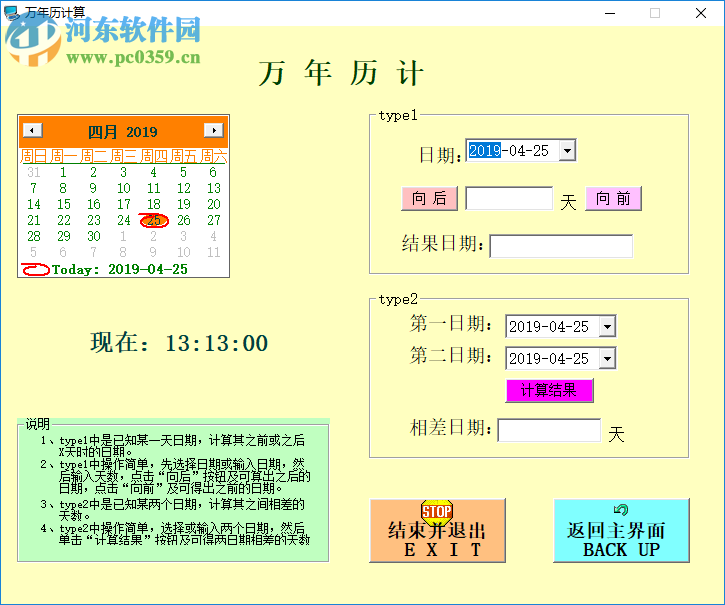Viewport: 725px width, 605px height.
Task: Minimize the 万年历计算 window
Action: pos(610,13)
